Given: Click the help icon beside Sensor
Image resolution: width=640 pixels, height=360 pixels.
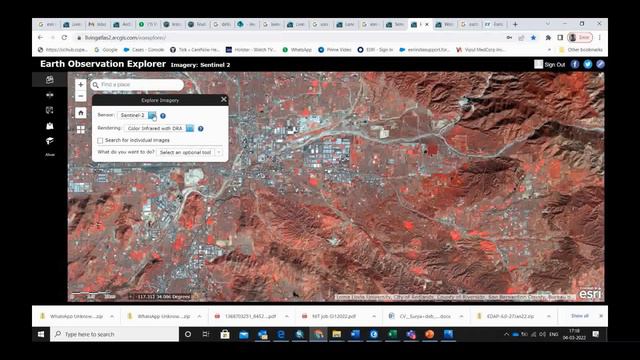Looking at the screenshot, I should pyautogui.click(x=163, y=116).
